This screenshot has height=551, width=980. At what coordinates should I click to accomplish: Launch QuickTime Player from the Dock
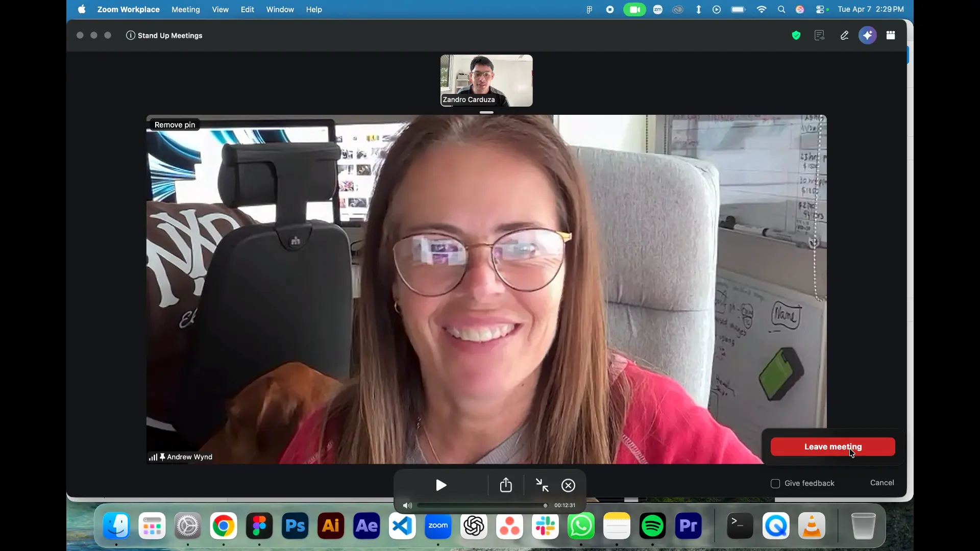point(776,526)
